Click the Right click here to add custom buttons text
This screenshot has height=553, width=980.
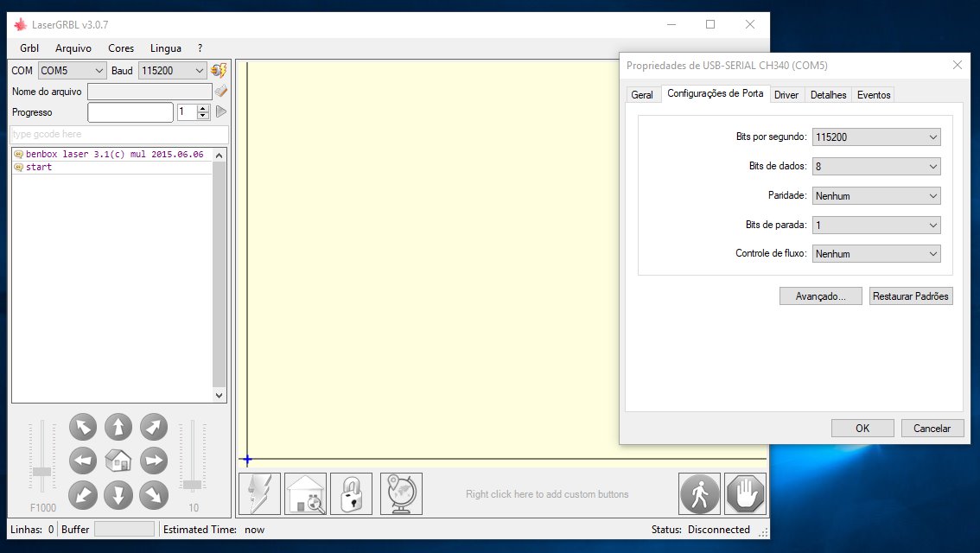547,494
